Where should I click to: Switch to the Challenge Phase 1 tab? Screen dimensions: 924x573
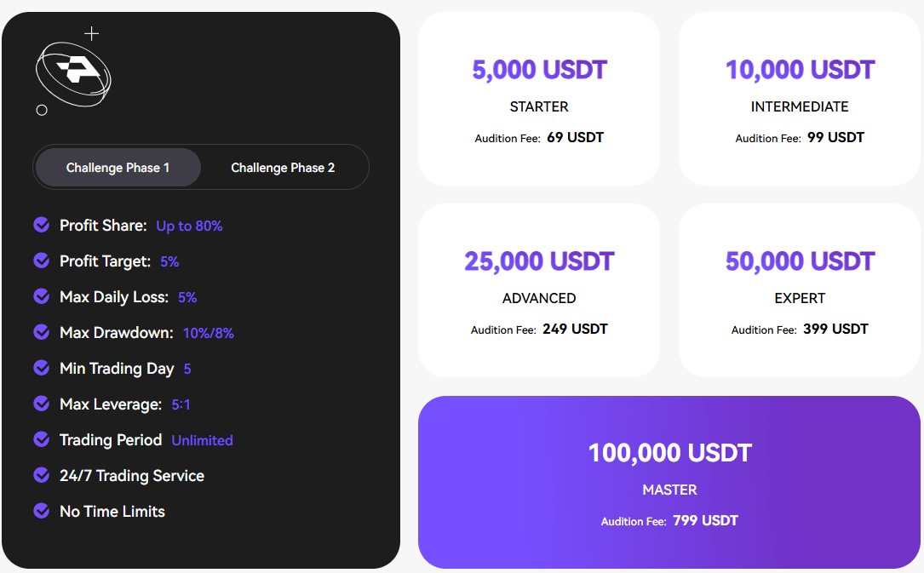pos(118,168)
